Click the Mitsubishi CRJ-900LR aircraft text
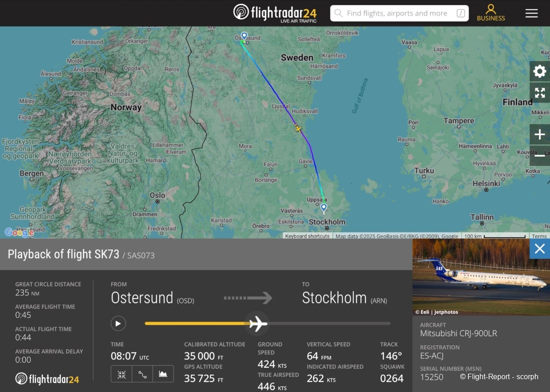Viewport: 550px width, 392px height. [458, 333]
